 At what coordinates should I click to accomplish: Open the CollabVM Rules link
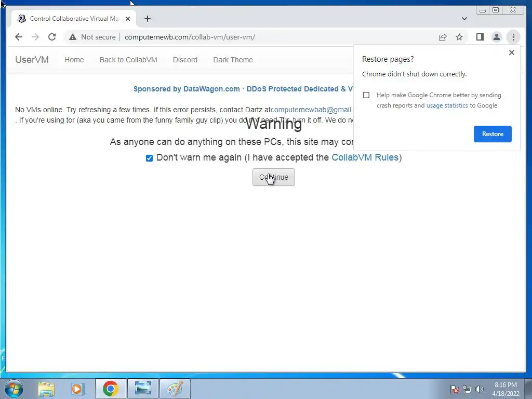(365, 157)
